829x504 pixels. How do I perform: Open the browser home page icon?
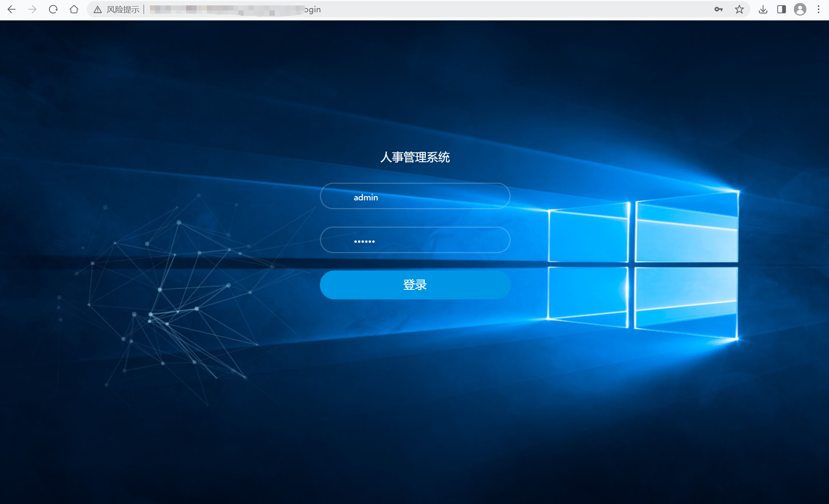point(74,9)
